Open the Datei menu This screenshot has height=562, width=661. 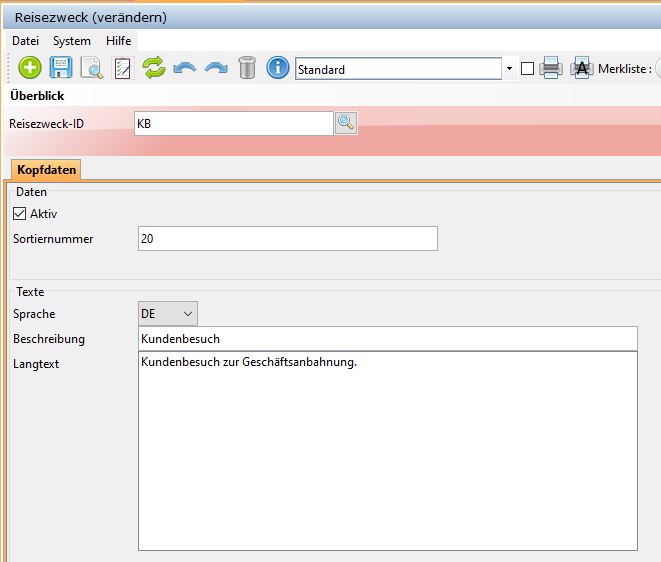[x=25, y=41]
